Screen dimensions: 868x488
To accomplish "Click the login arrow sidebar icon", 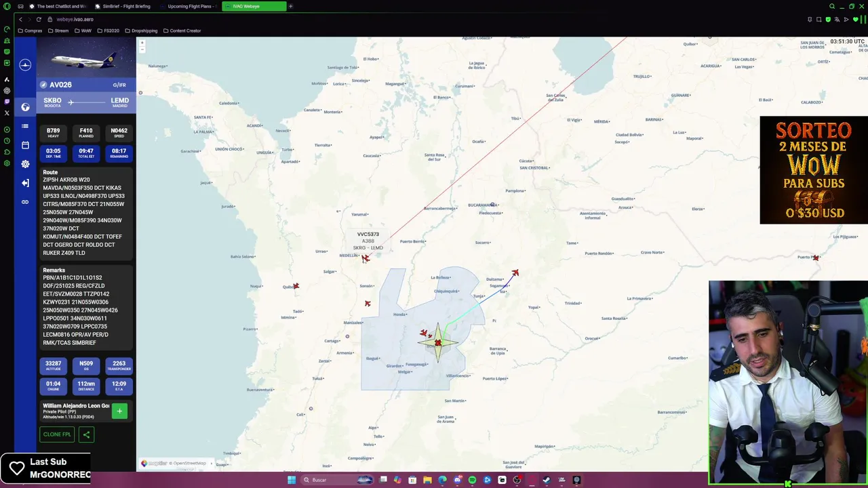I will 25,183.
